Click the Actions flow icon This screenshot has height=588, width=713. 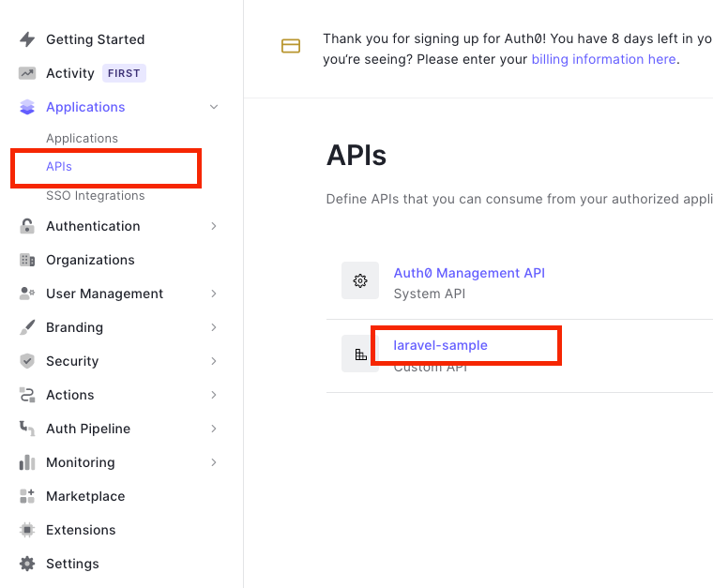pos(27,395)
